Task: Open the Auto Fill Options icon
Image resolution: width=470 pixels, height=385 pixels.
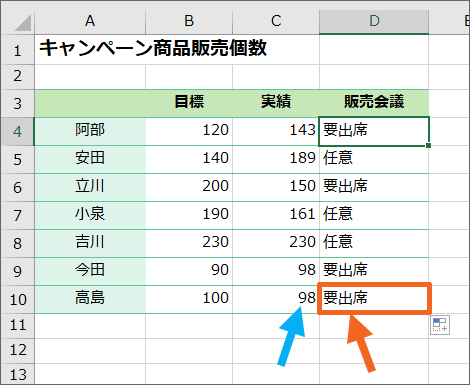Action: click(440, 325)
